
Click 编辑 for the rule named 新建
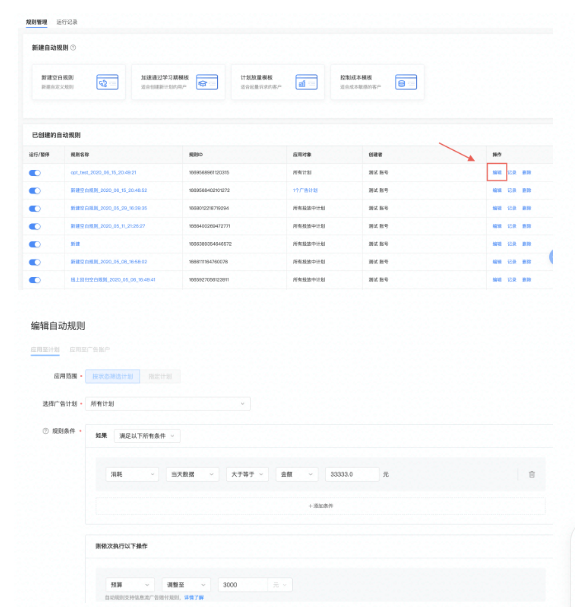497,244
